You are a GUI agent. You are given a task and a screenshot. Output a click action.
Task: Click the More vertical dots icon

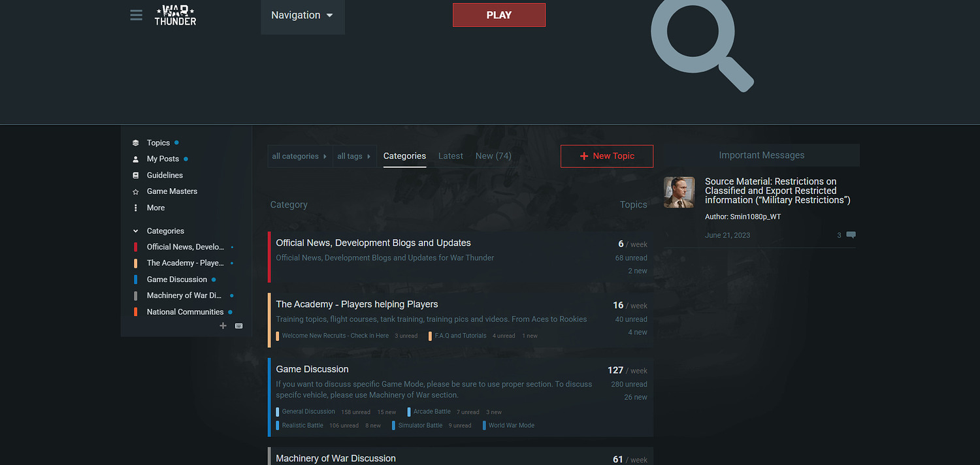(136, 208)
